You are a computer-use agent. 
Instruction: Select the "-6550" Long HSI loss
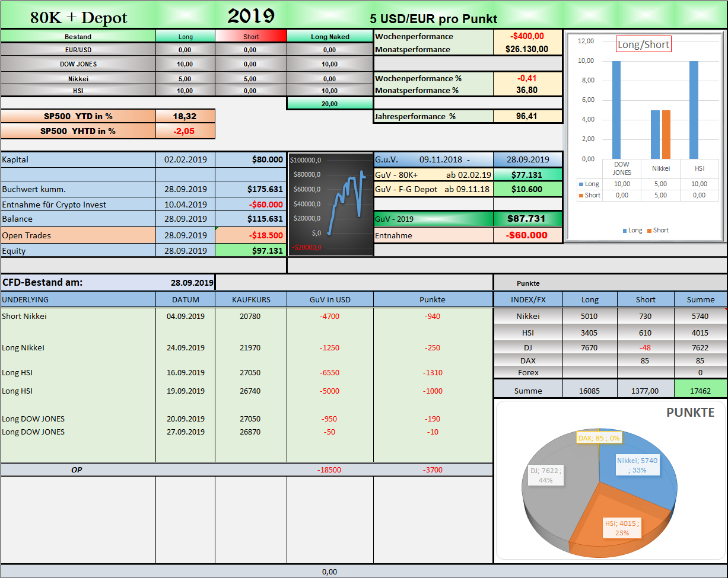click(x=329, y=372)
